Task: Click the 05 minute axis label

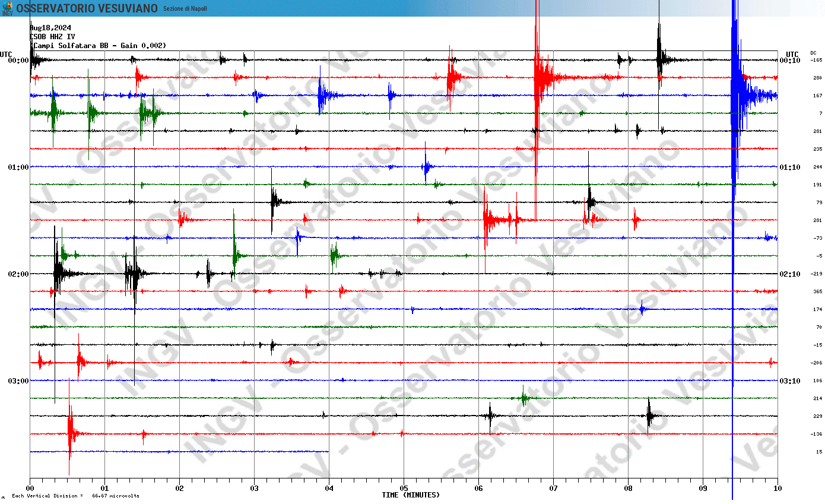Action: coord(404,489)
